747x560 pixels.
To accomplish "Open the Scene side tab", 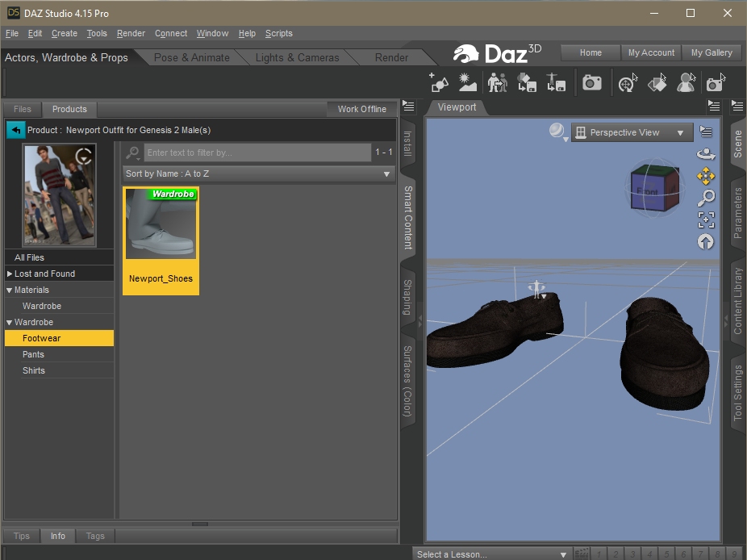I will pyautogui.click(x=738, y=144).
